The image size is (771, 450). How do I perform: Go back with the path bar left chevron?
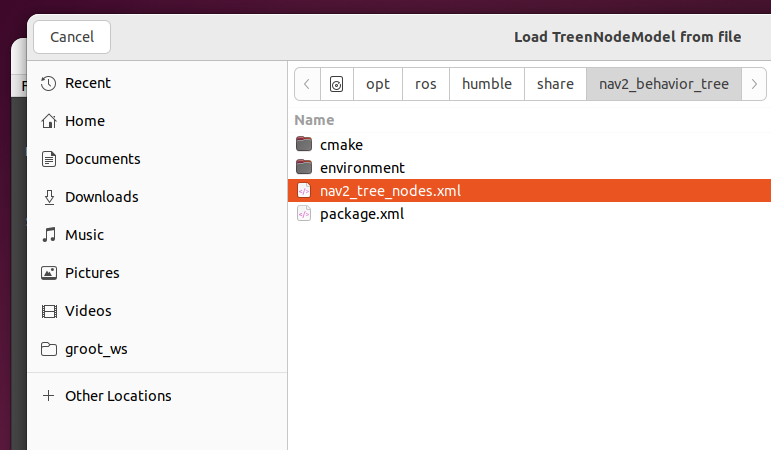click(x=307, y=84)
